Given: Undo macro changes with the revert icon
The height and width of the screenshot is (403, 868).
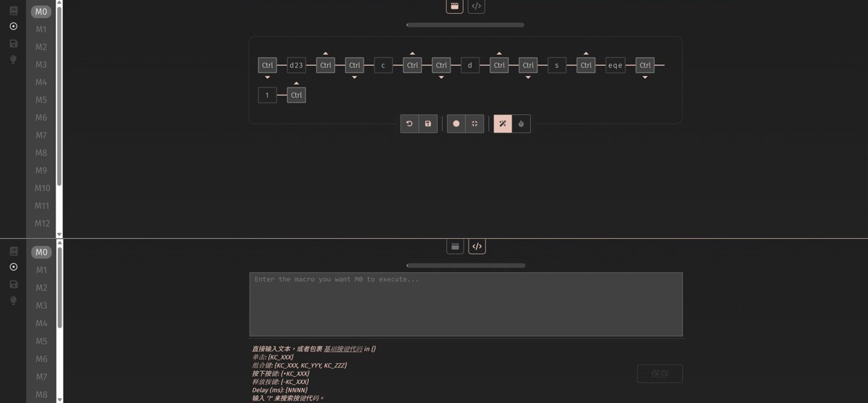Looking at the screenshot, I should (409, 124).
